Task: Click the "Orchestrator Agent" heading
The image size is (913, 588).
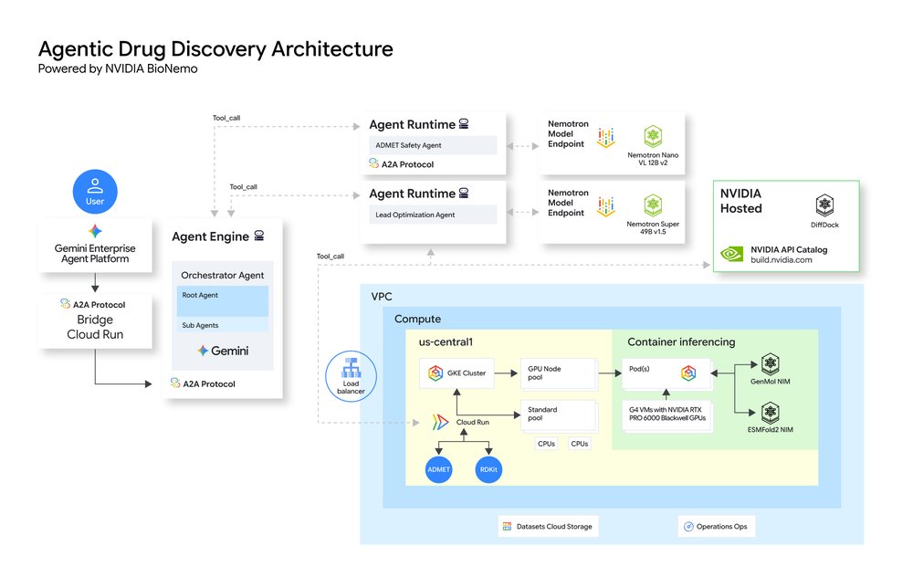Action: 223,276
